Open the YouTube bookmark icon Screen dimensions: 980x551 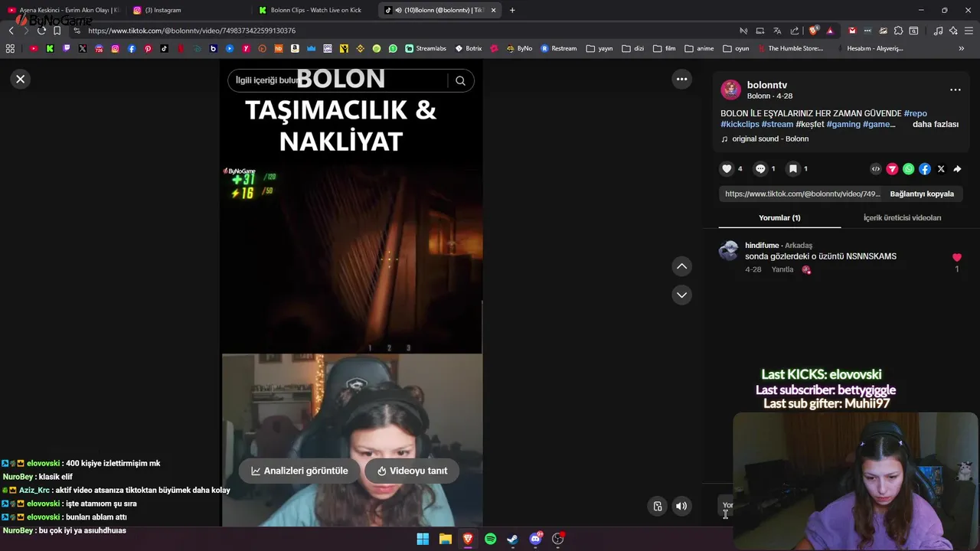[34, 48]
